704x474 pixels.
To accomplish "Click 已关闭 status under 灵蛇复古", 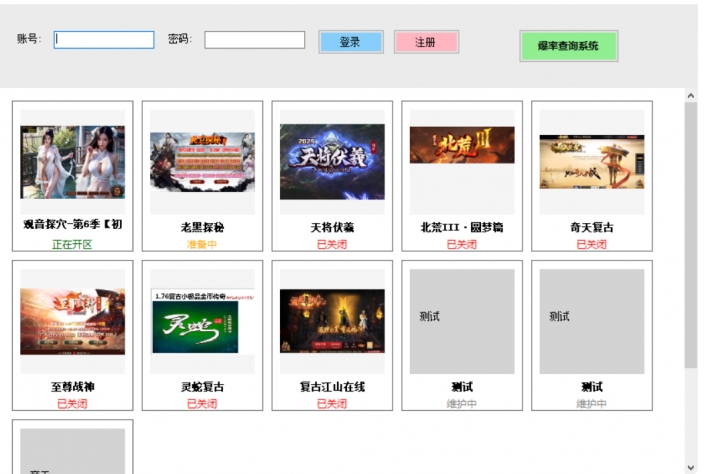I will 202,404.
